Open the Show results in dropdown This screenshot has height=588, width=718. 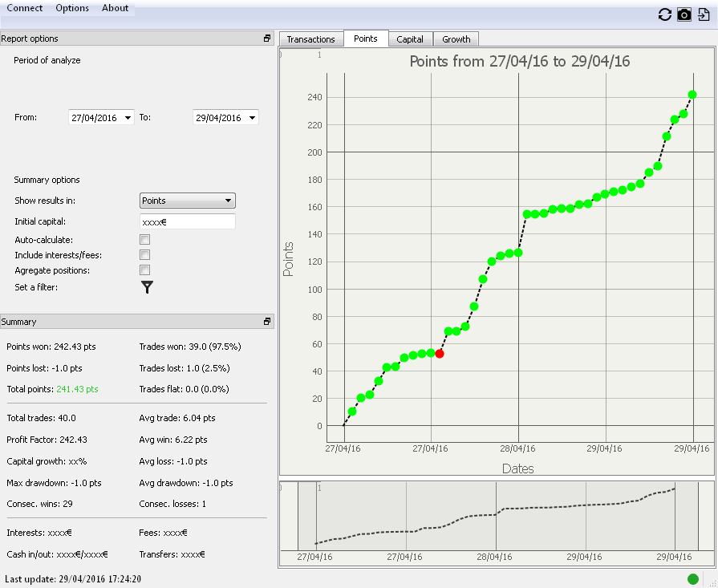(187, 201)
